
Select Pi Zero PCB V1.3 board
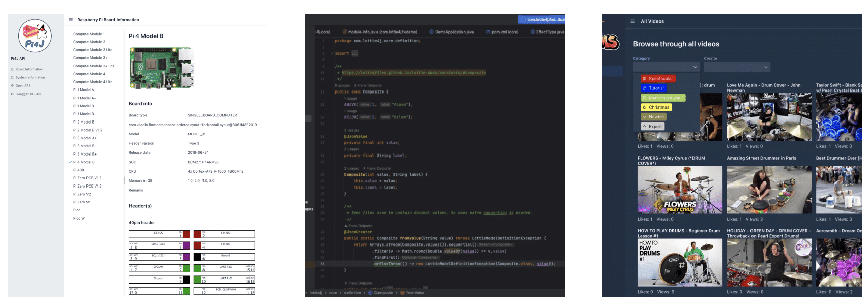[x=87, y=186]
